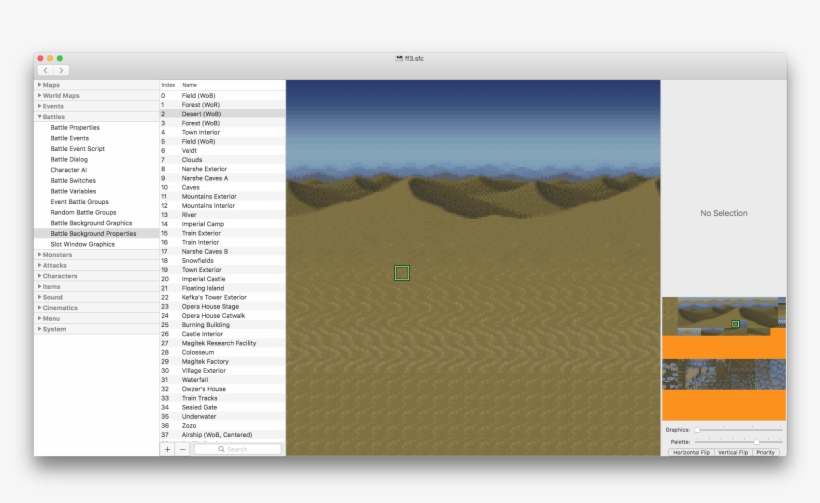820x503 pixels.
Task: Add a new entry with plus button
Action: click(167, 449)
